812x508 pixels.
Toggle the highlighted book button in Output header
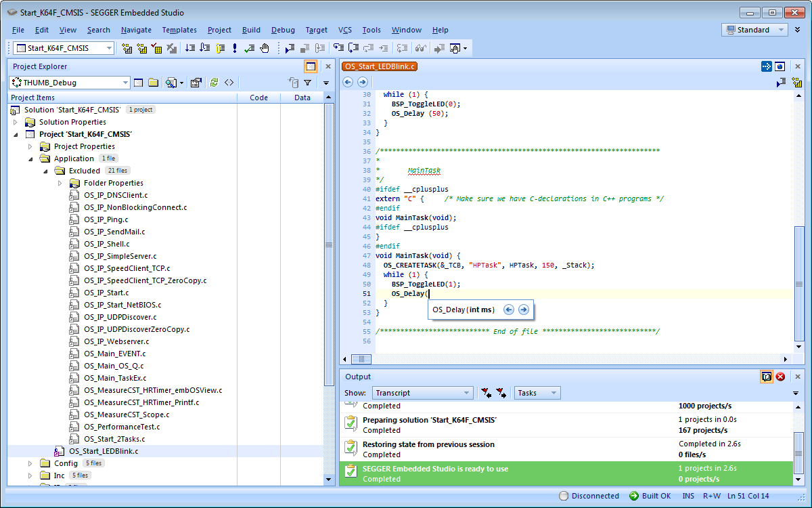click(x=767, y=377)
